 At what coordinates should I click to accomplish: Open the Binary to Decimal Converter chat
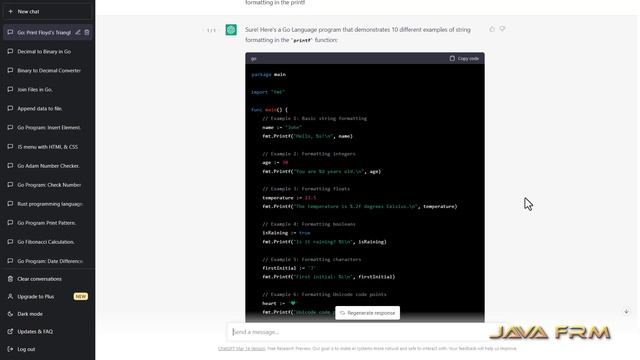(47, 70)
